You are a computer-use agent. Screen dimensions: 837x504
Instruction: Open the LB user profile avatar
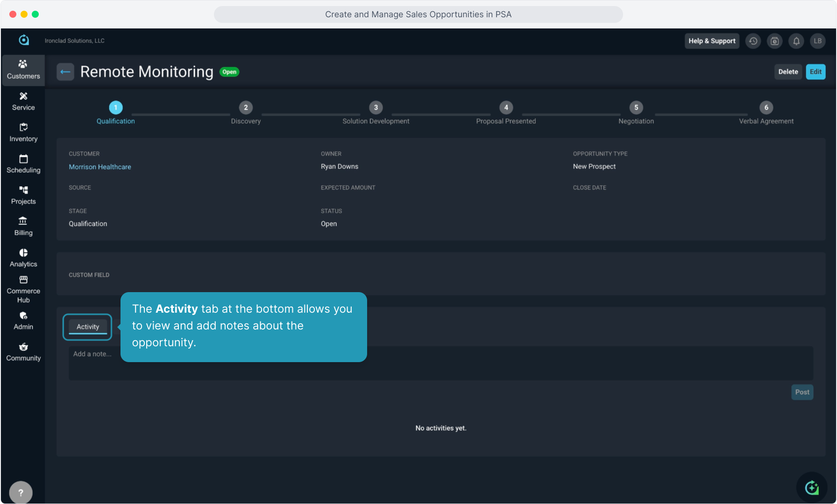[x=817, y=41]
